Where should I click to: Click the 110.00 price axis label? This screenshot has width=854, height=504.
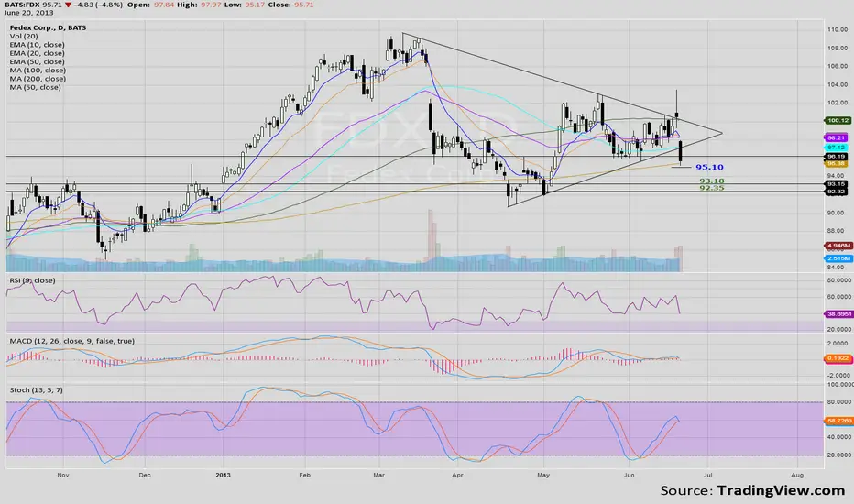pos(838,29)
